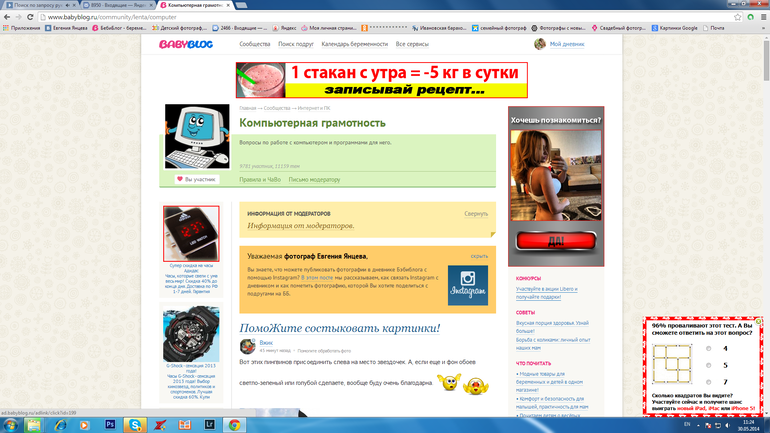
Task: Switch to the Chrome taskbar icon
Action: pyautogui.click(x=234, y=425)
